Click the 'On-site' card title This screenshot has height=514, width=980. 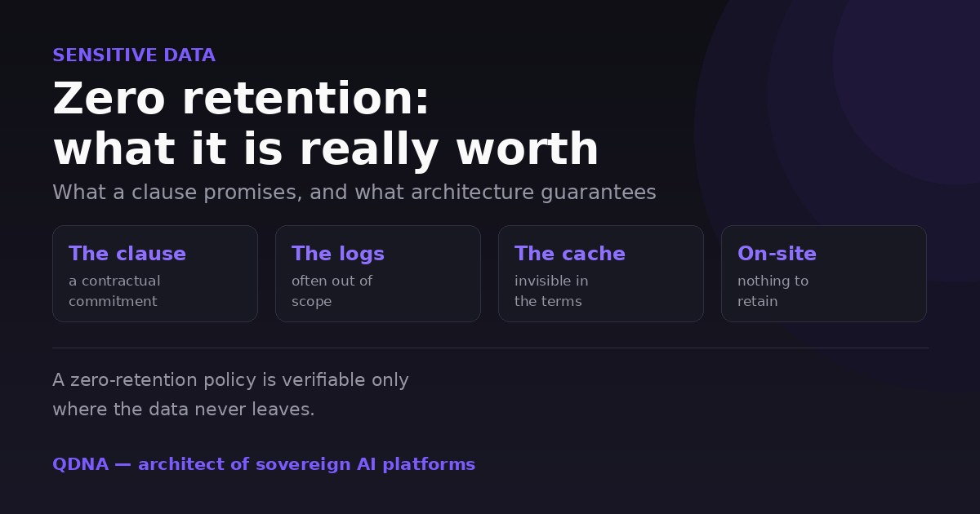coord(777,254)
